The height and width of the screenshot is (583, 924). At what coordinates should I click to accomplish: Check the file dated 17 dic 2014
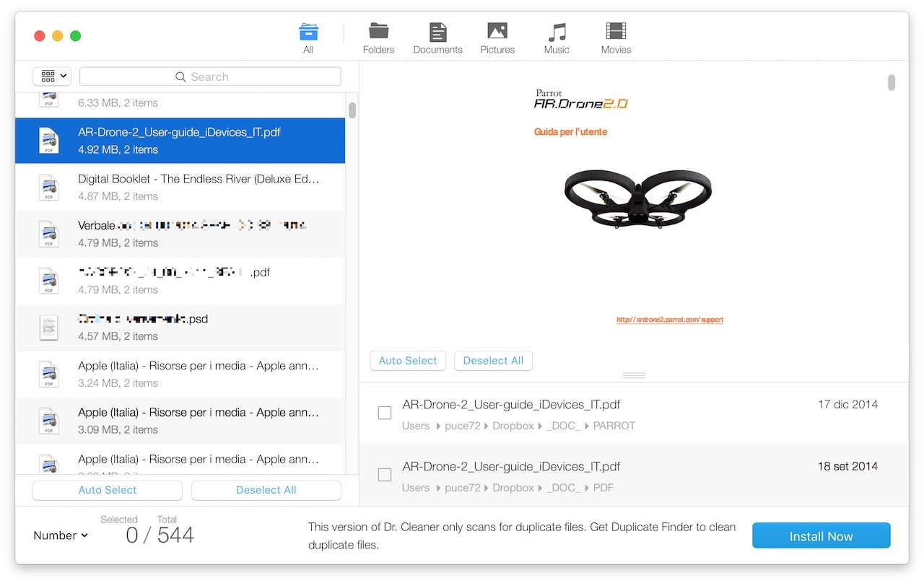tap(385, 413)
